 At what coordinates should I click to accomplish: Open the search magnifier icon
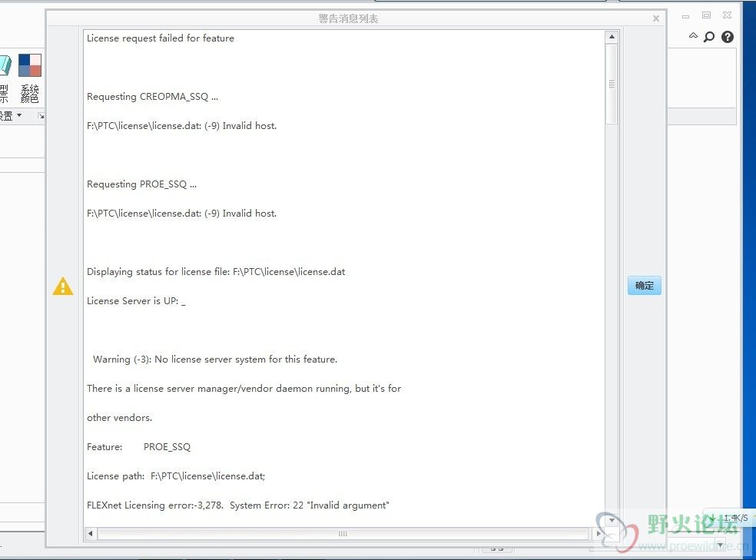pos(708,37)
